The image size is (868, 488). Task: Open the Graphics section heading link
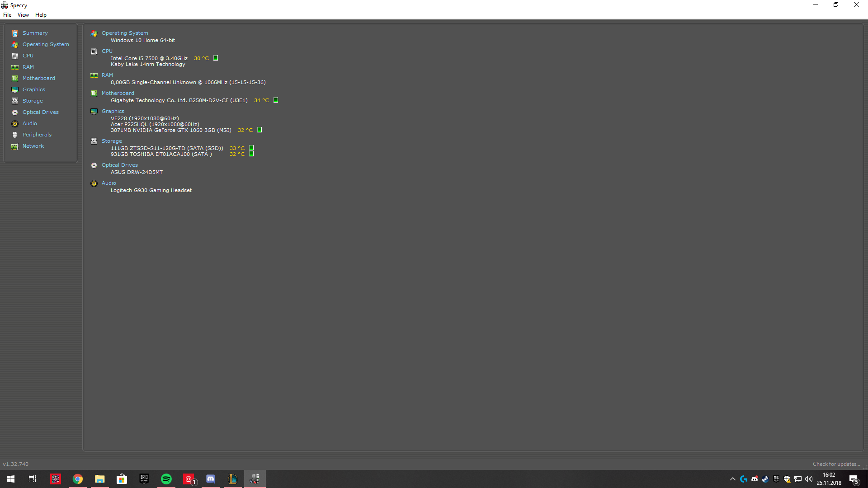coord(113,111)
